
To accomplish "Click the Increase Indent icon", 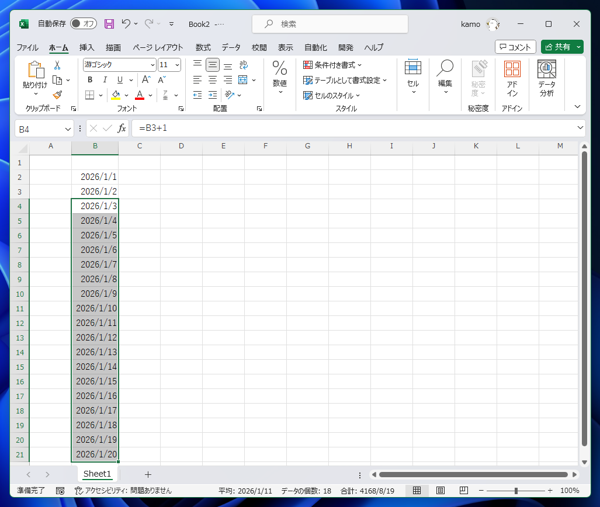I will [213, 95].
